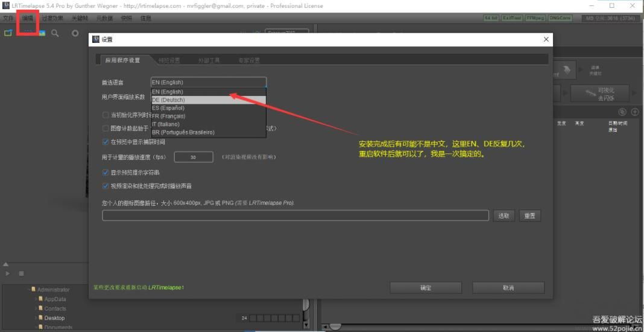
Task: Switch to 预览设置 tab
Action: click(x=169, y=60)
